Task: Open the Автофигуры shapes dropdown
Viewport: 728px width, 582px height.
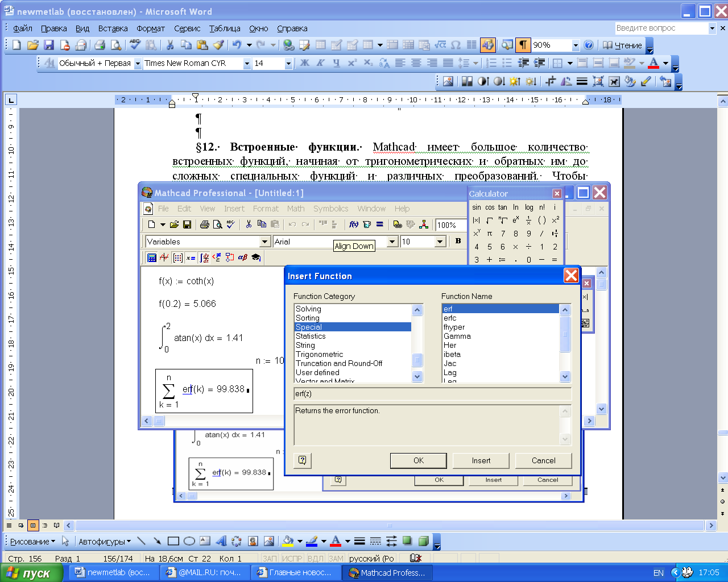Action: pyautogui.click(x=104, y=542)
